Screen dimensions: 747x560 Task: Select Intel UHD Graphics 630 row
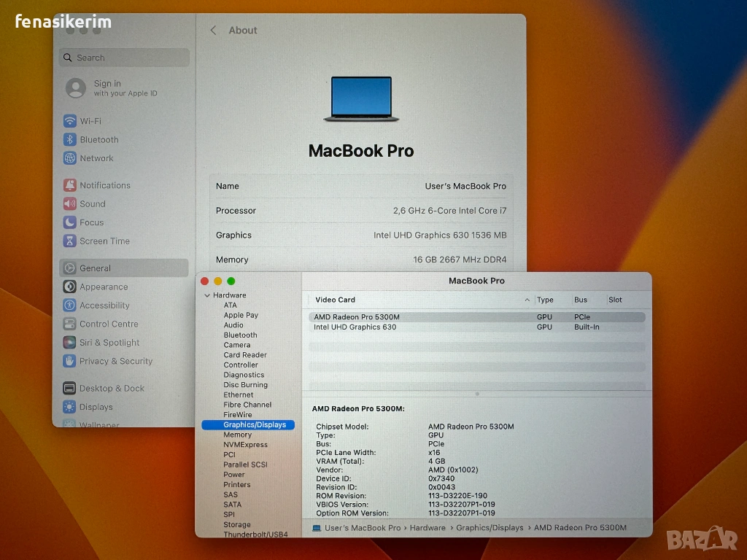(355, 327)
